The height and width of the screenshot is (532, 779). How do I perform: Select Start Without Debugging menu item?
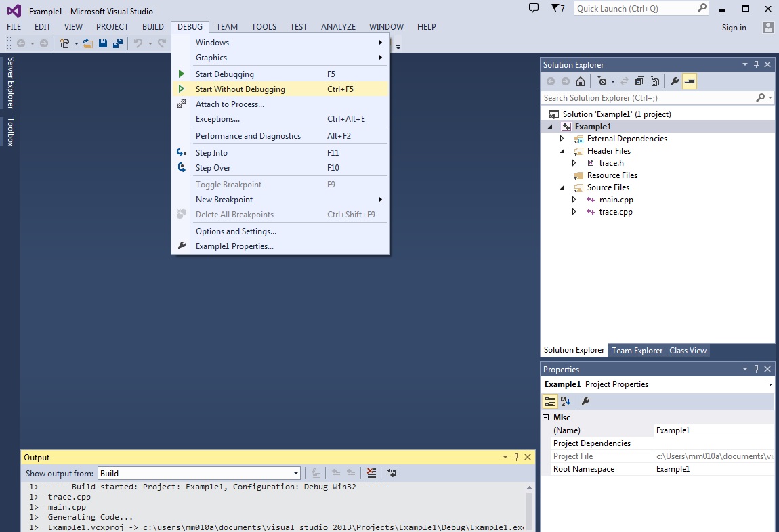coord(280,89)
